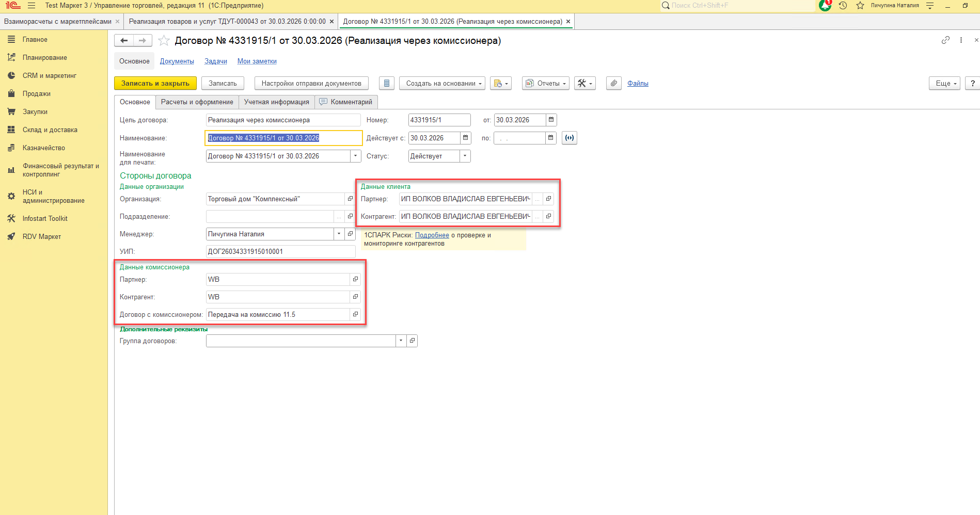Open the Казначейство section in sidebar
The image size is (980, 515).
[44, 148]
